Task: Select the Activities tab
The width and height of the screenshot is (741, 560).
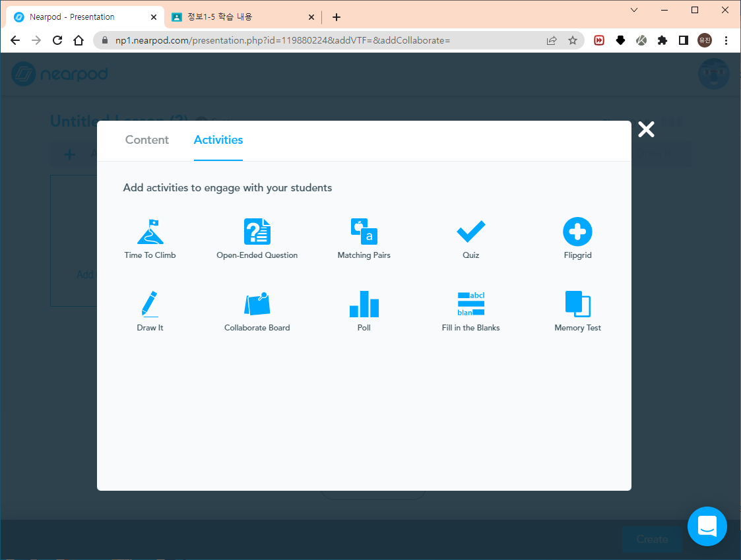Action: pyautogui.click(x=218, y=140)
